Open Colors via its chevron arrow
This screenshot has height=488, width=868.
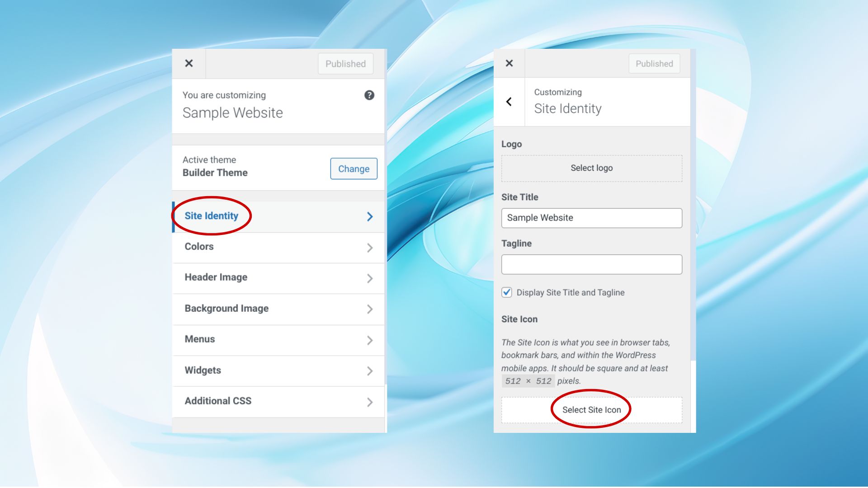click(x=369, y=248)
